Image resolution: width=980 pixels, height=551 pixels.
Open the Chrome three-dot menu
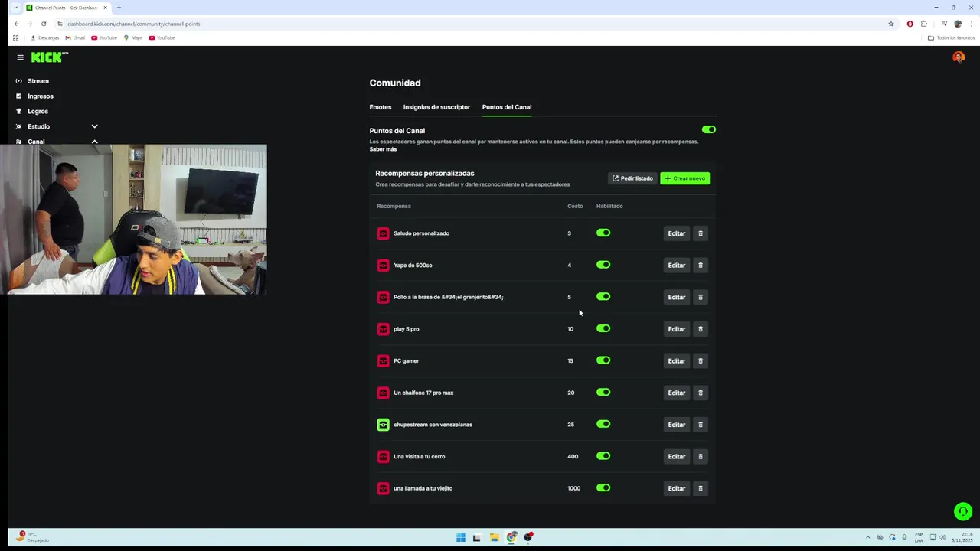point(972,24)
